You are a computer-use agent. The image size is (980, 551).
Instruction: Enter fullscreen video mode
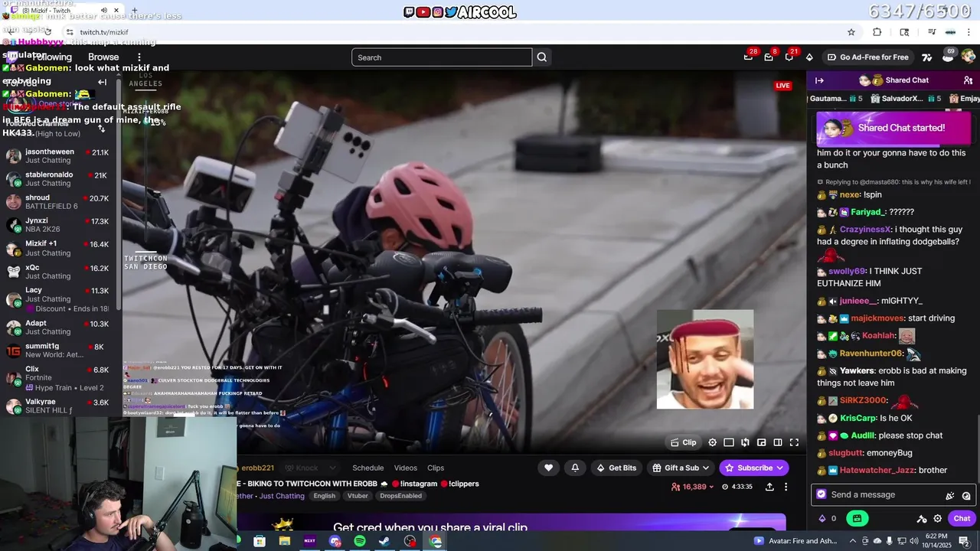click(794, 442)
